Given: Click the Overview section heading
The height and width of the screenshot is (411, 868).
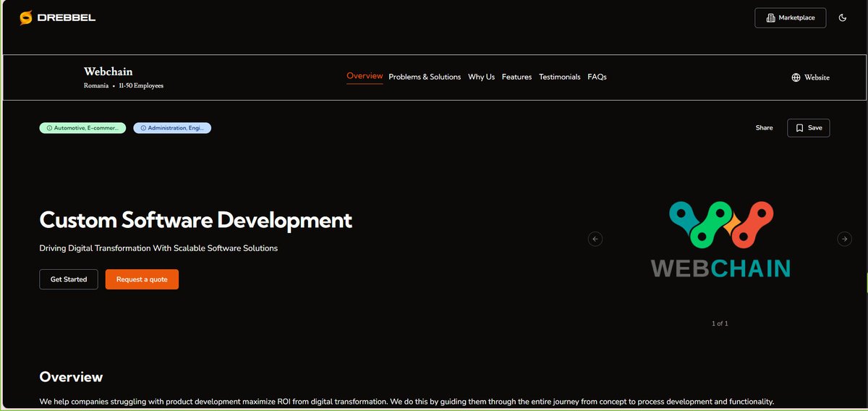Looking at the screenshot, I should [x=71, y=377].
